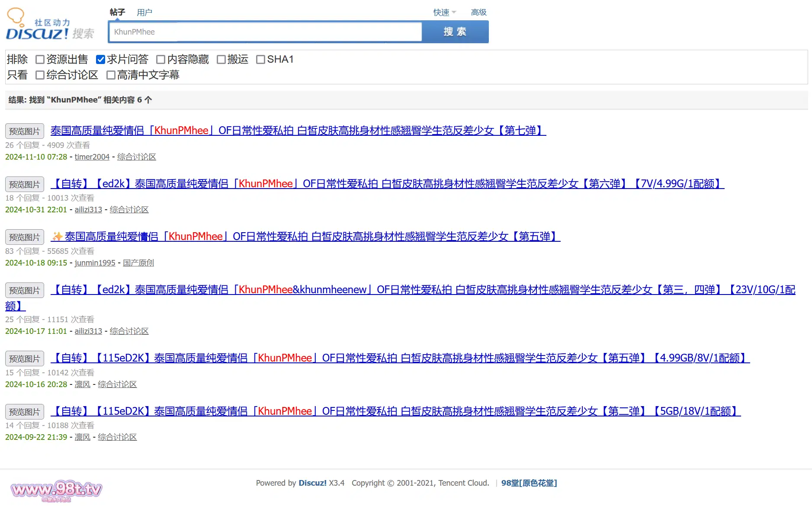Image resolution: width=812 pixels, height=506 pixels.
Task: Open author timer2004's profile link
Action: [x=92, y=157]
